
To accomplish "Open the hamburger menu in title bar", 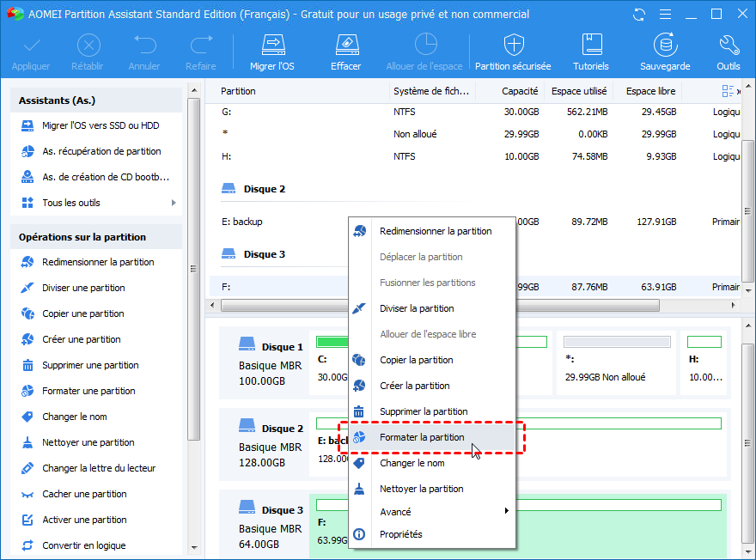I will (665, 15).
